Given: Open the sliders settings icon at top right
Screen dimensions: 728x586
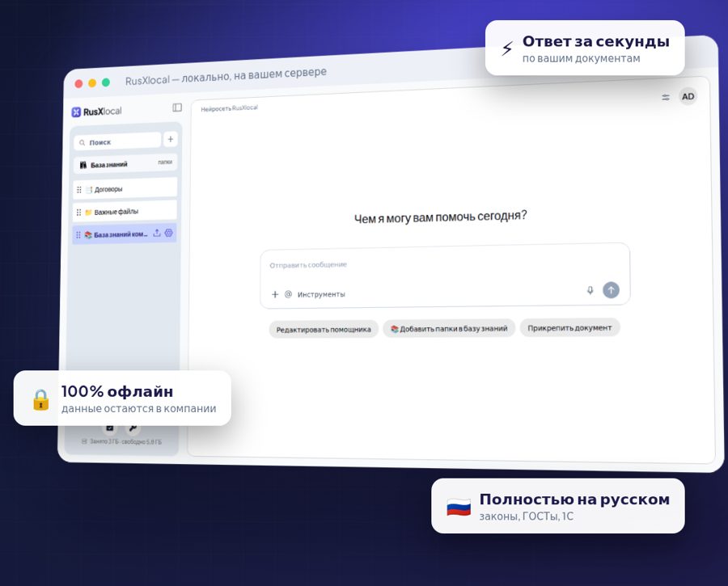Looking at the screenshot, I should click(666, 97).
